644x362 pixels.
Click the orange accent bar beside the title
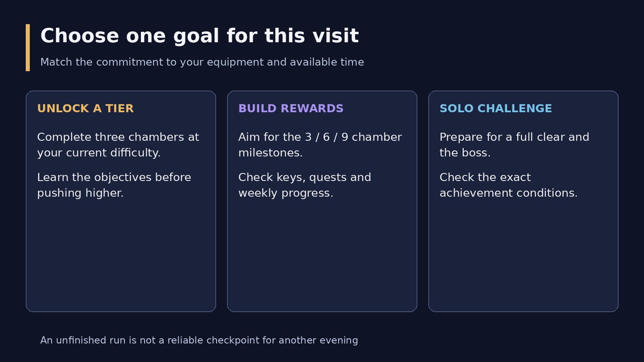pos(28,47)
